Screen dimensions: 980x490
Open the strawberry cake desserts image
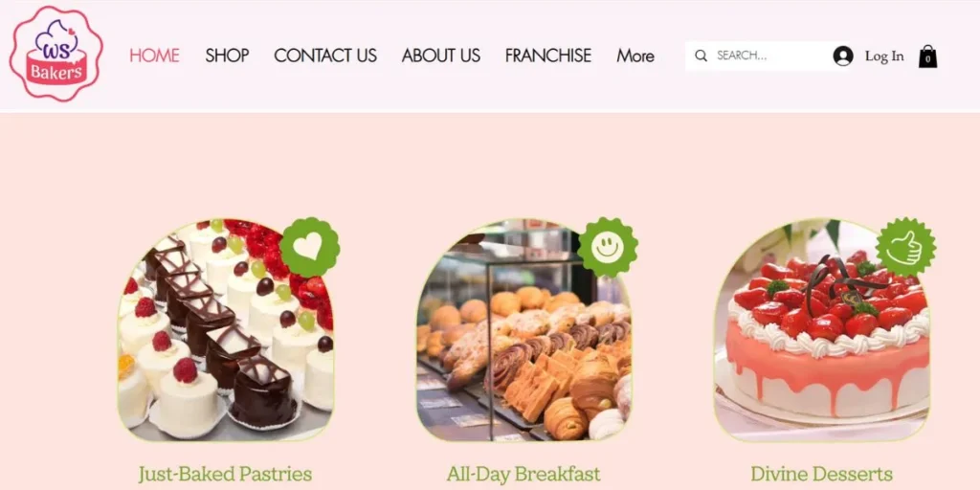821,330
